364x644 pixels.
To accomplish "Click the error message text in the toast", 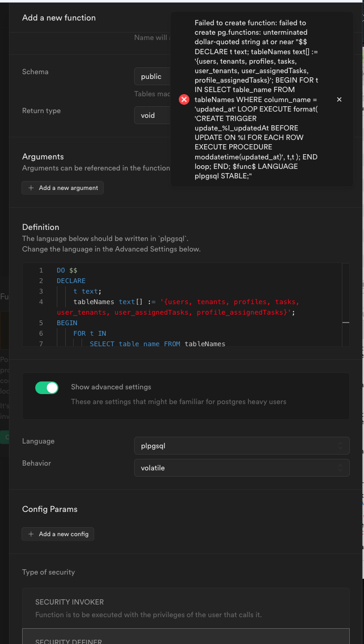I will pos(256,99).
